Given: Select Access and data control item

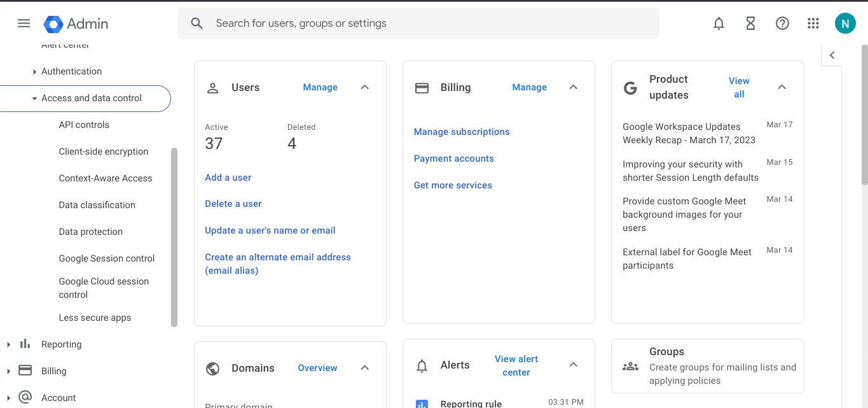Looking at the screenshot, I should pyautogui.click(x=85, y=99).
